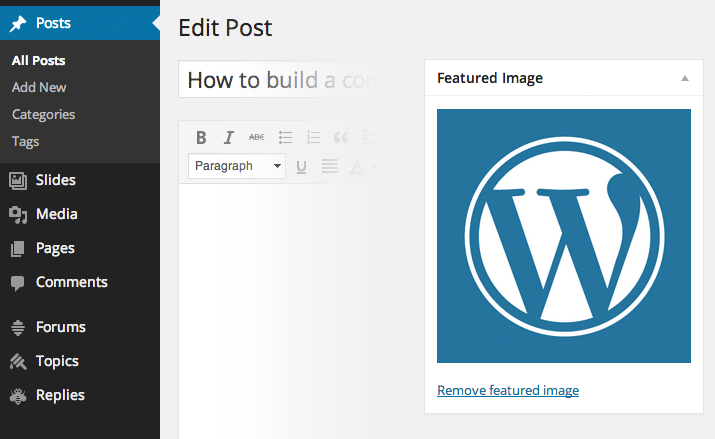Toggle italic text formatting
The width and height of the screenshot is (715, 439).
point(229,138)
